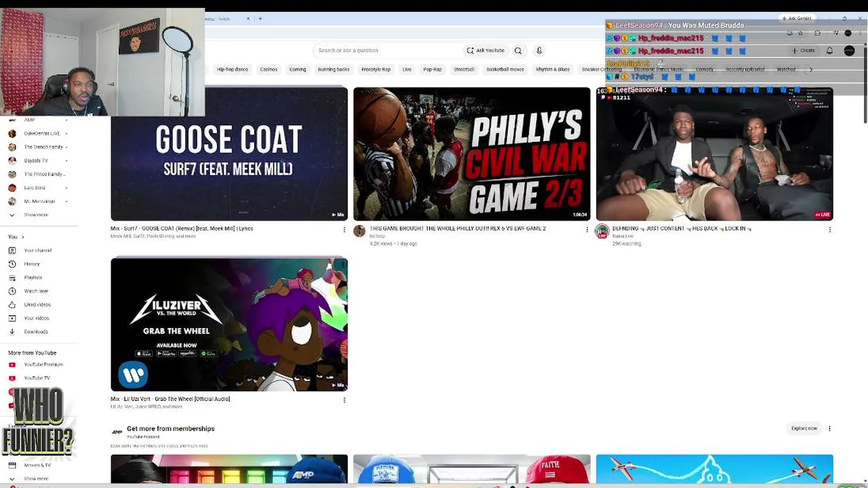This screenshot has width=868, height=488.
Task: Bookmark this page with the star icon
Action: pos(800,33)
